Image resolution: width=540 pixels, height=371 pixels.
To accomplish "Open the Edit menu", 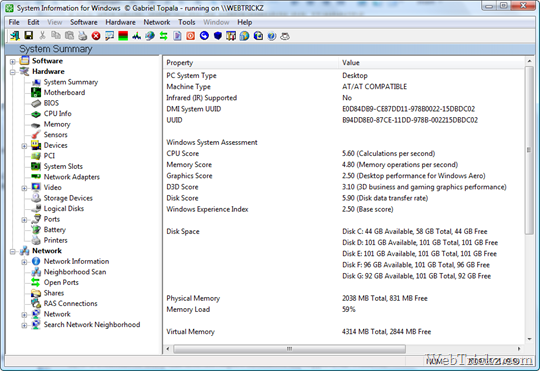I will point(33,22).
